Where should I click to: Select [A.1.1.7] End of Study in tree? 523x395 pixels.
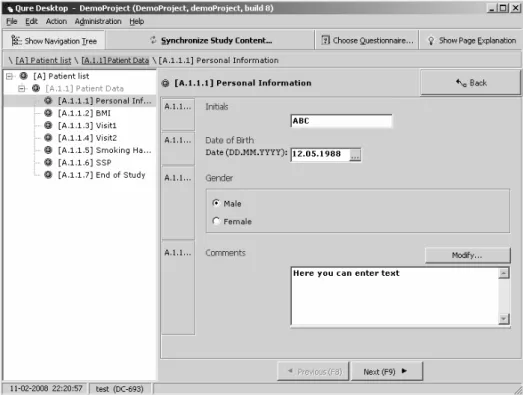pos(102,175)
